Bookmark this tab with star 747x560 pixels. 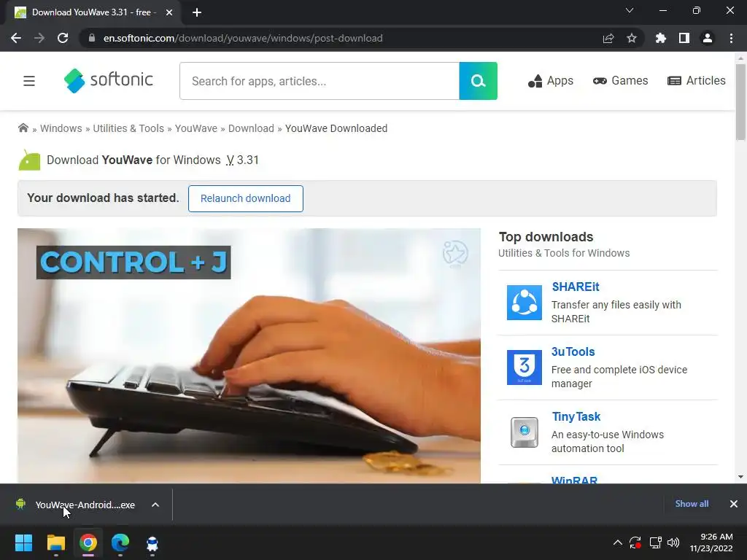tap(632, 38)
